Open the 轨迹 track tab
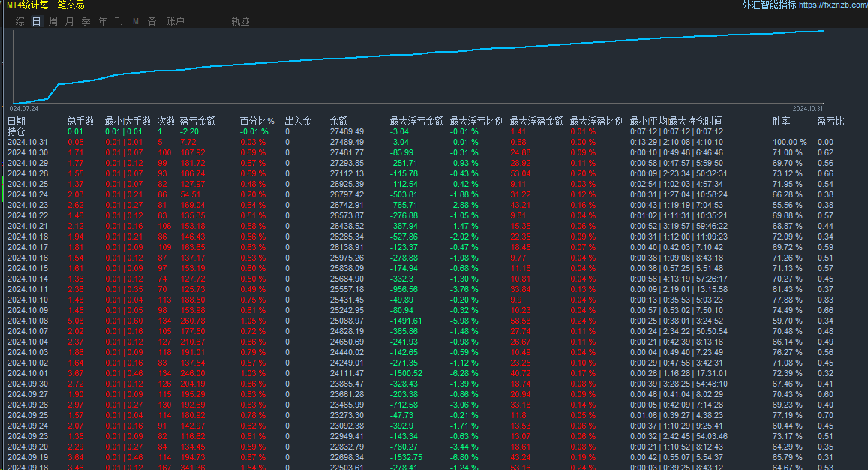Screen dimensions: 868x470 point(240,21)
